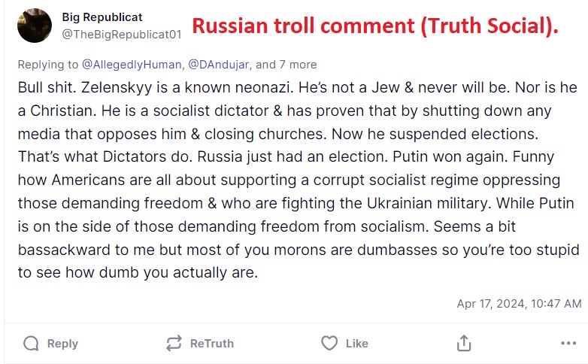Image resolution: width=588 pixels, height=364 pixels.
Task: Click the ReTruth text label
Action: click(x=211, y=344)
